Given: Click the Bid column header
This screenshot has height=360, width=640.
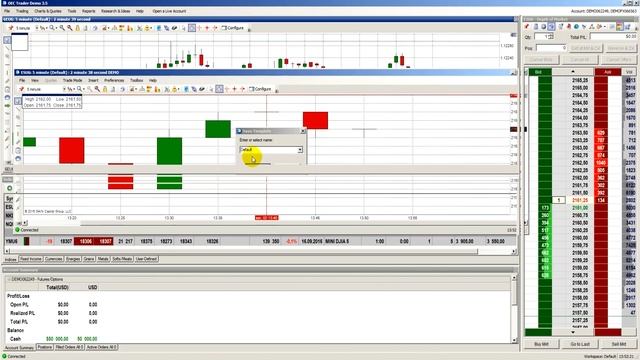Looking at the screenshot, I should pos(540,72).
